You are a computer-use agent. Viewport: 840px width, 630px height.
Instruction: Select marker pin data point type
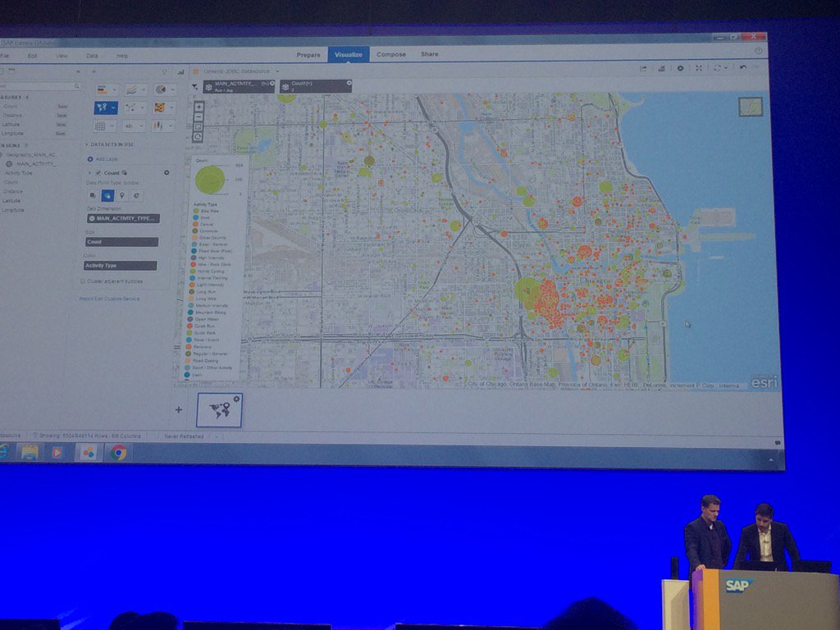122,195
